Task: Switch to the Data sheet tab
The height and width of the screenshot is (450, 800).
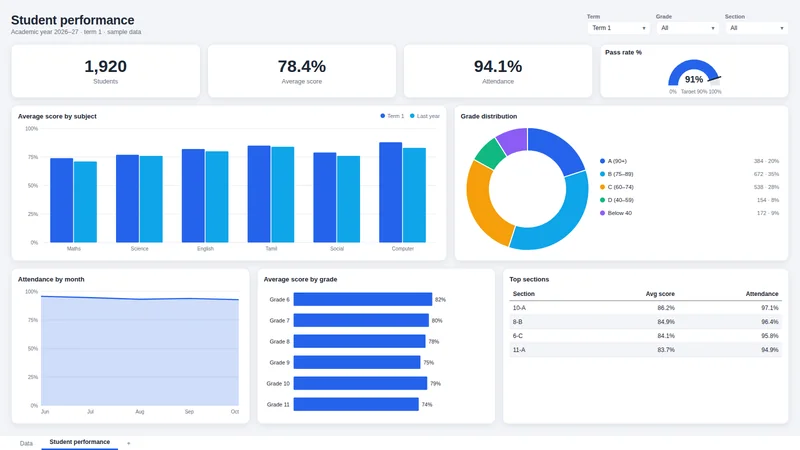Action: (26, 443)
